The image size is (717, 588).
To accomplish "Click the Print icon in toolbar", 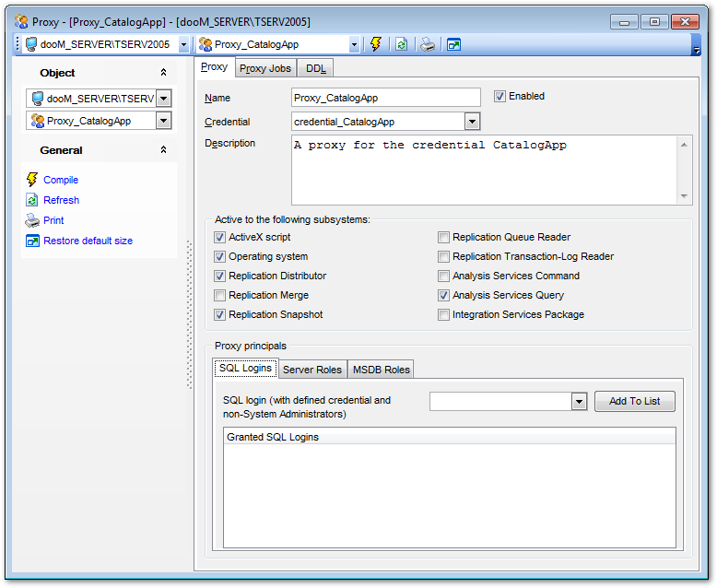I will 428,44.
